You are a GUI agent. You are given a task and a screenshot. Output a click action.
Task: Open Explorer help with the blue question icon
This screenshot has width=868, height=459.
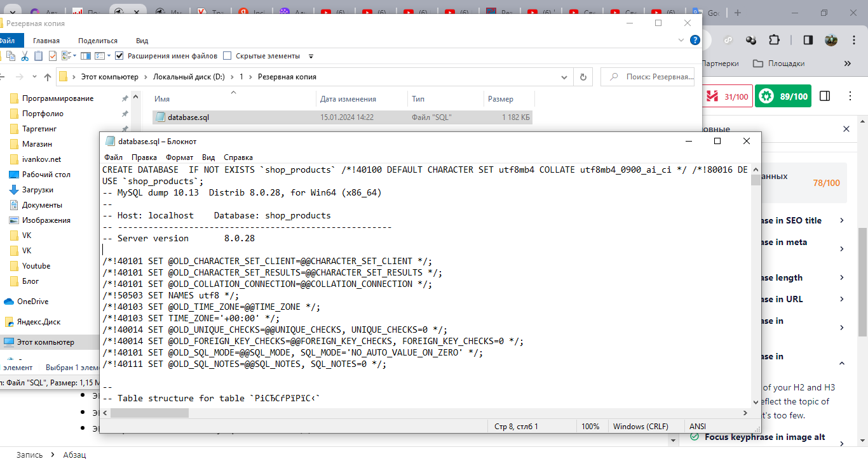click(695, 40)
